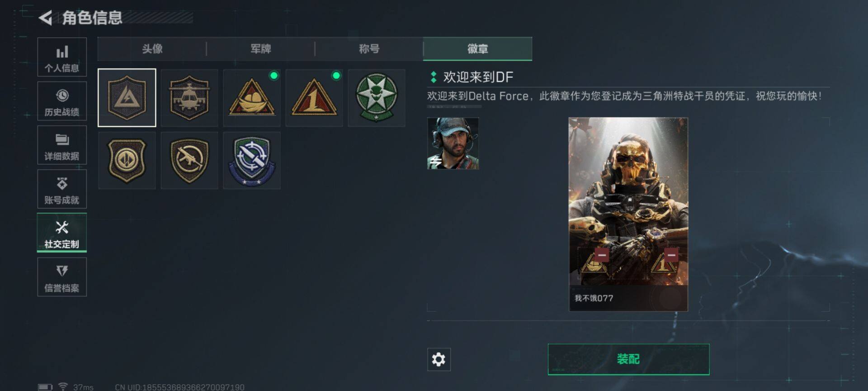Open the 个人信息 sidebar section

click(62, 57)
